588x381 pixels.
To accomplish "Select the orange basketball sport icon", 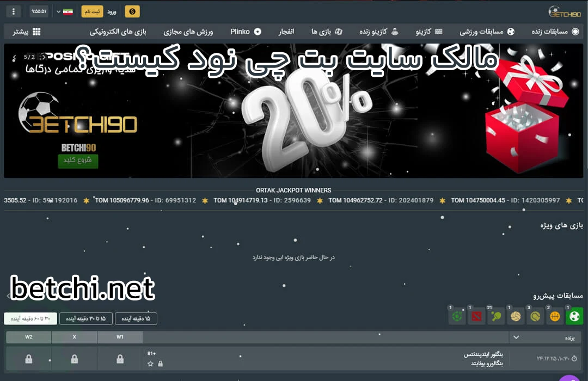I will pos(554,316).
